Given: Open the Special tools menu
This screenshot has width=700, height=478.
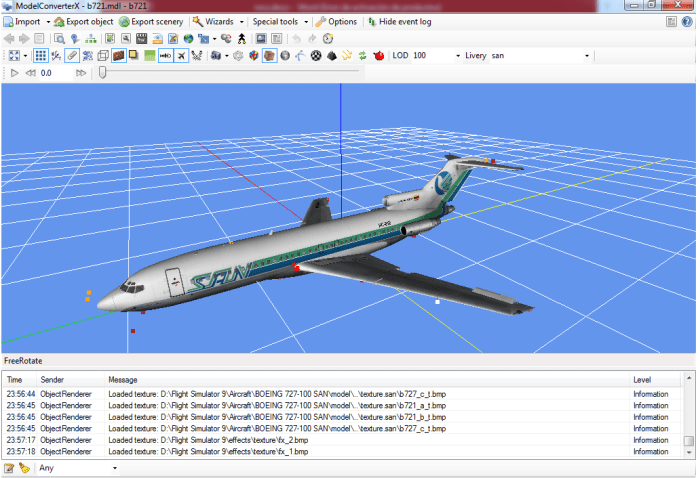Looking at the screenshot, I should 275,22.
